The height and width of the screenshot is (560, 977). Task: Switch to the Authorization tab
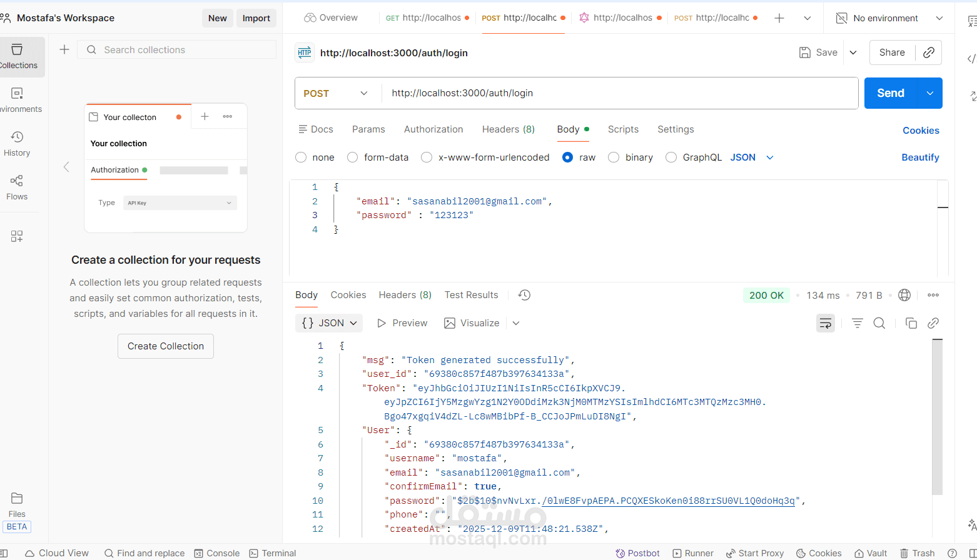433,129
